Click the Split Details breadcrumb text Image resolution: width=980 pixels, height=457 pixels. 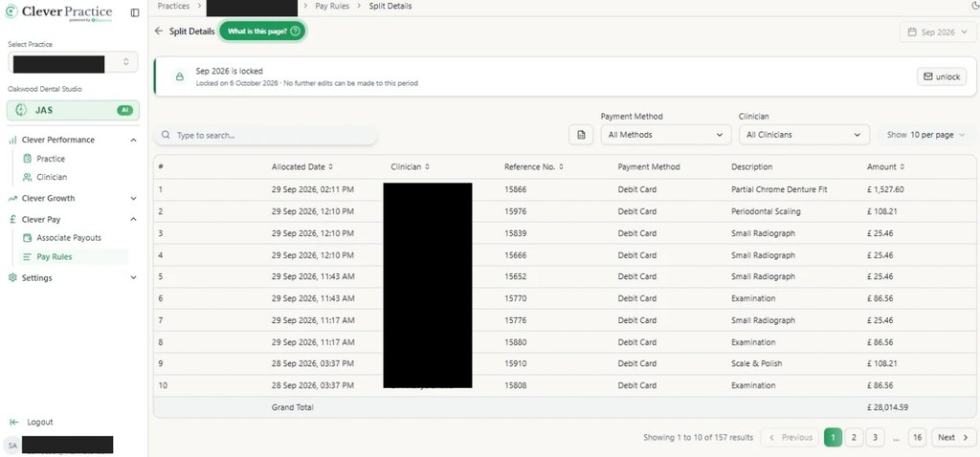click(x=390, y=6)
